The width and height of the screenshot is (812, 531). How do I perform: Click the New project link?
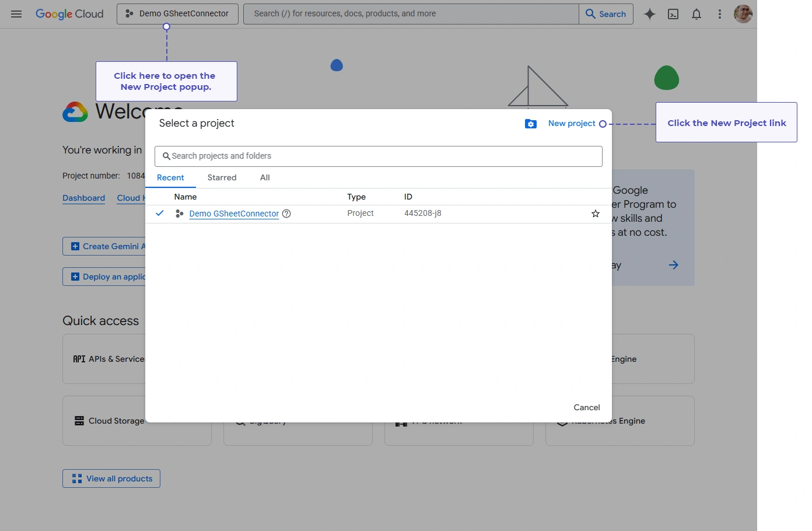tap(572, 123)
